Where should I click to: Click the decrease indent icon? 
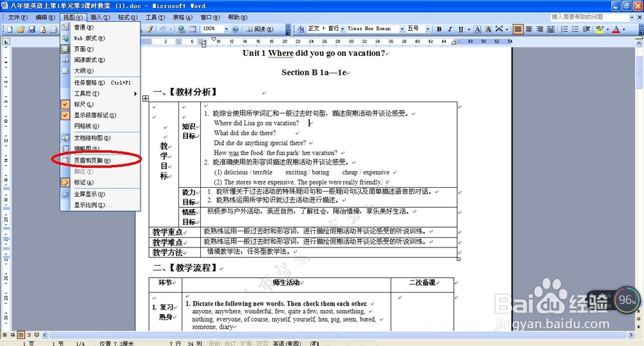pyautogui.click(x=587, y=29)
